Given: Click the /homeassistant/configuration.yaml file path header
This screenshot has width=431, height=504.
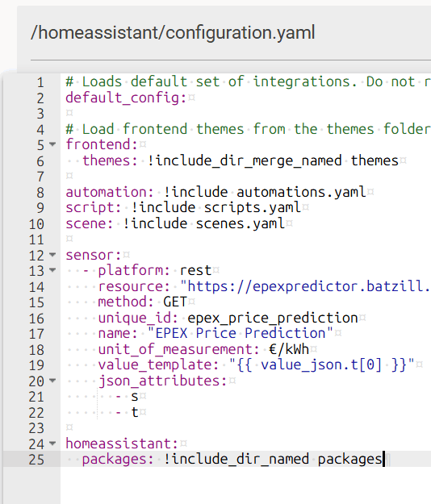Looking at the screenshot, I should click(173, 33).
